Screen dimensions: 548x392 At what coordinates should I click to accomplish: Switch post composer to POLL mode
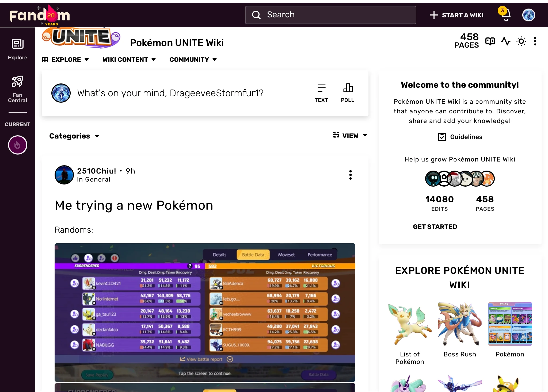pos(347,92)
